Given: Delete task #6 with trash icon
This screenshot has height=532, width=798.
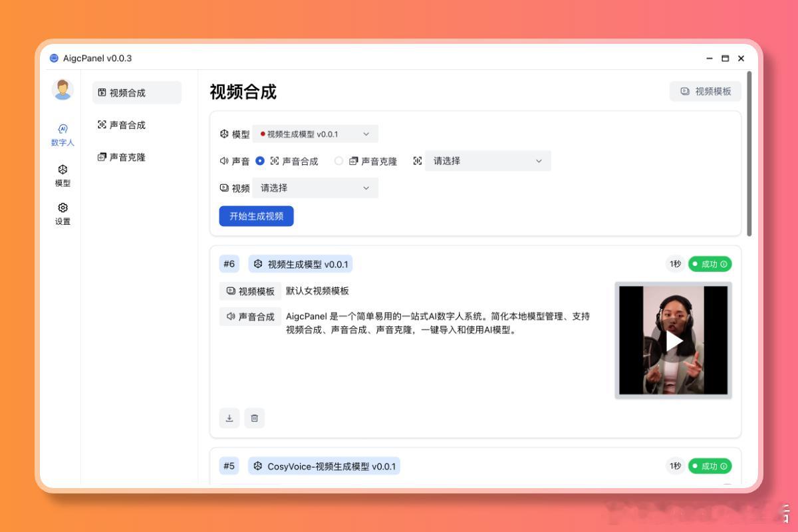Looking at the screenshot, I should coord(254,418).
